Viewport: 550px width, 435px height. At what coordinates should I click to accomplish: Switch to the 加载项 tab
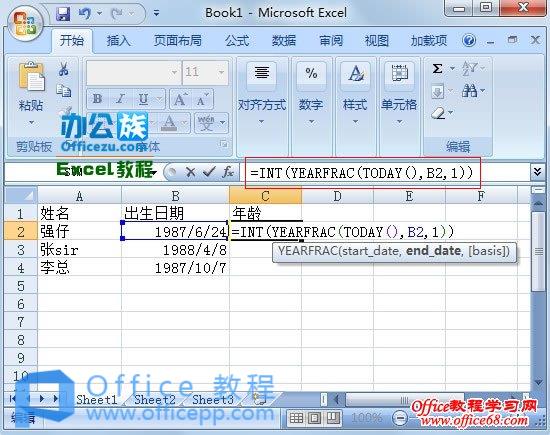click(429, 41)
